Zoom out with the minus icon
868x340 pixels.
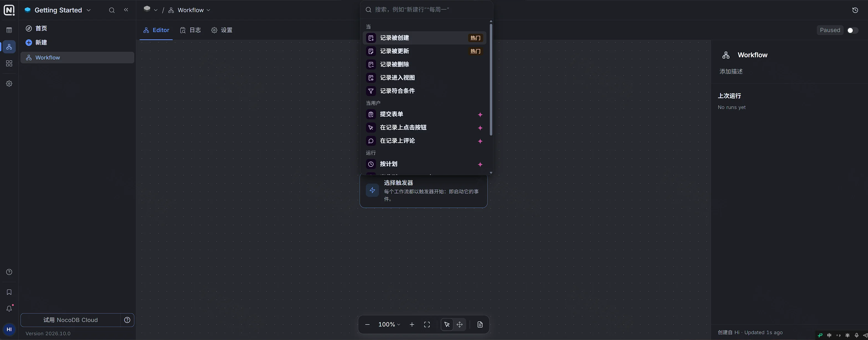point(368,325)
